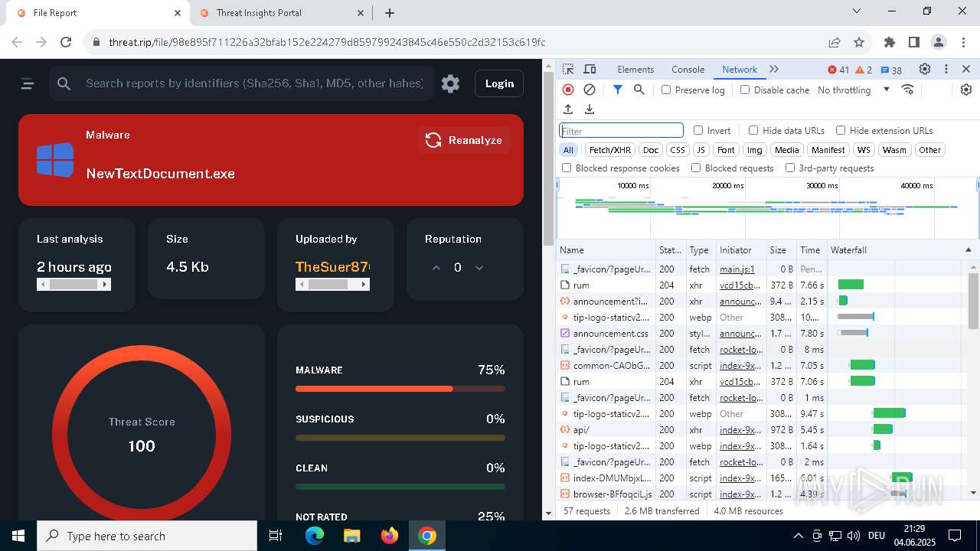This screenshot has width=980, height=551.
Task: Enable Disable cache checkbox
Action: pos(745,90)
